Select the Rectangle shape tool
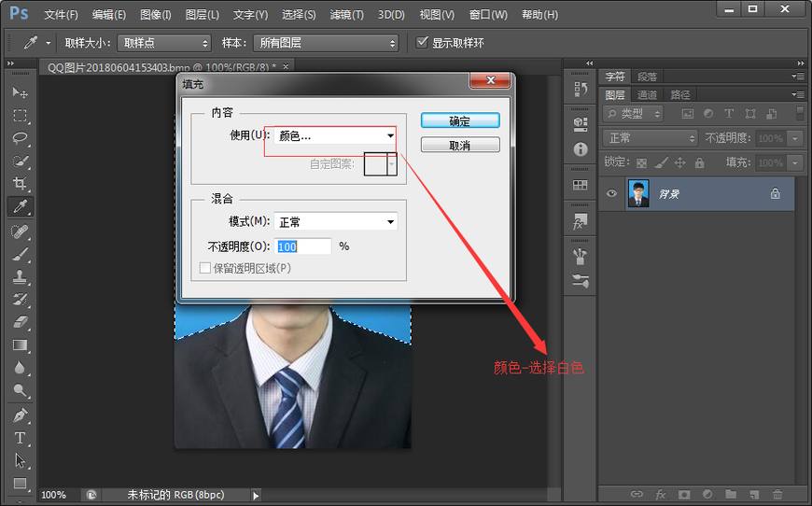 [21, 484]
